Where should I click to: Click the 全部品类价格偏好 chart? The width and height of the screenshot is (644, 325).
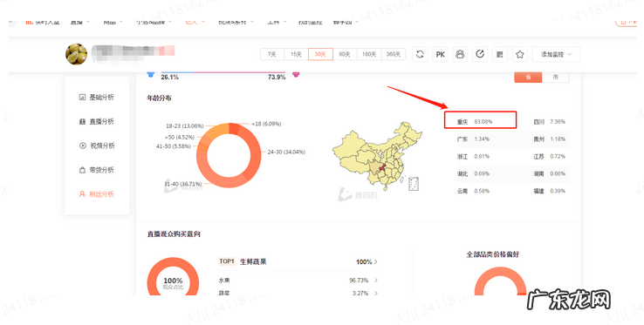pyautogui.click(x=500, y=281)
